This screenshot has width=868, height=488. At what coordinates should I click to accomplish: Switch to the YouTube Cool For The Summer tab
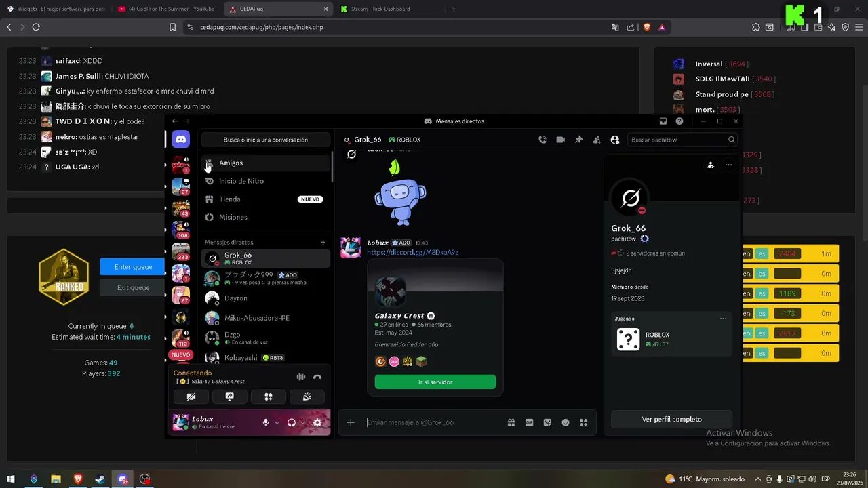pos(165,9)
